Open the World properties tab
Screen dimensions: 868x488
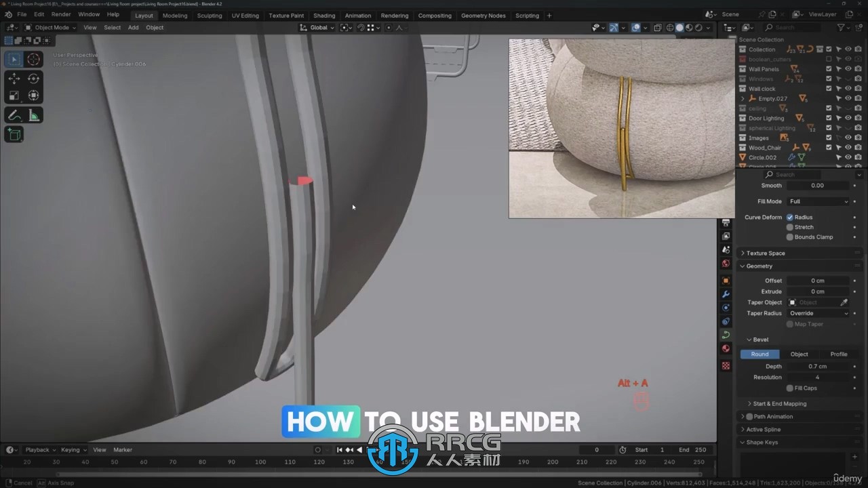pyautogui.click(x=726, y=263)
